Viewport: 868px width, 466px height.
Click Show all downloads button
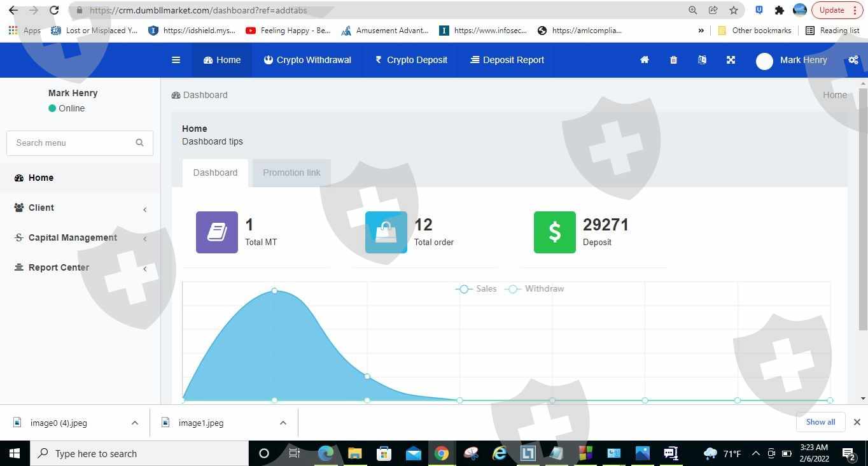[820, 422]
